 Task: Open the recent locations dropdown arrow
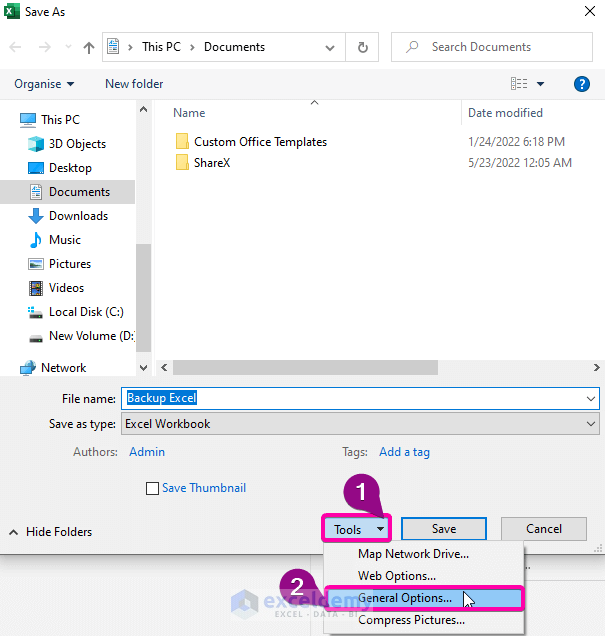(x=68, y=47)
